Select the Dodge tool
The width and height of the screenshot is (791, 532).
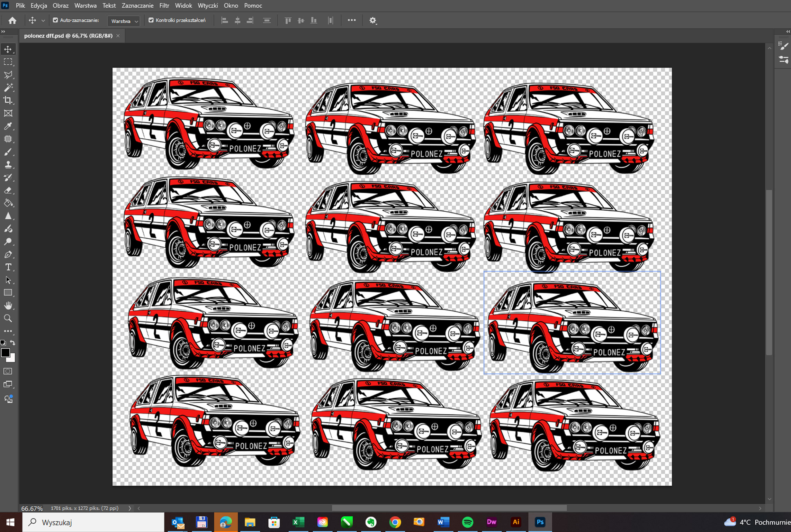click(x=8, y=241)
